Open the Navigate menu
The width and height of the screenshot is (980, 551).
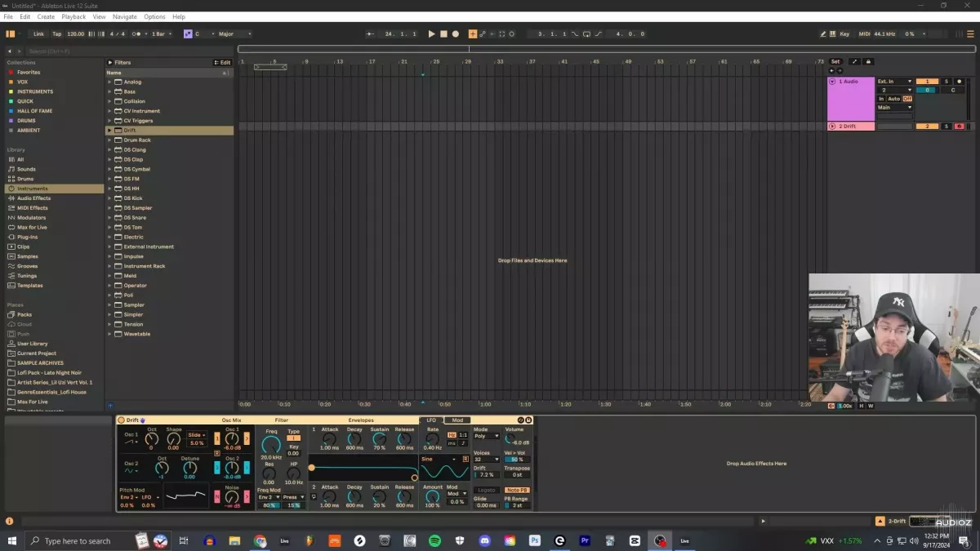coord(125,17)
